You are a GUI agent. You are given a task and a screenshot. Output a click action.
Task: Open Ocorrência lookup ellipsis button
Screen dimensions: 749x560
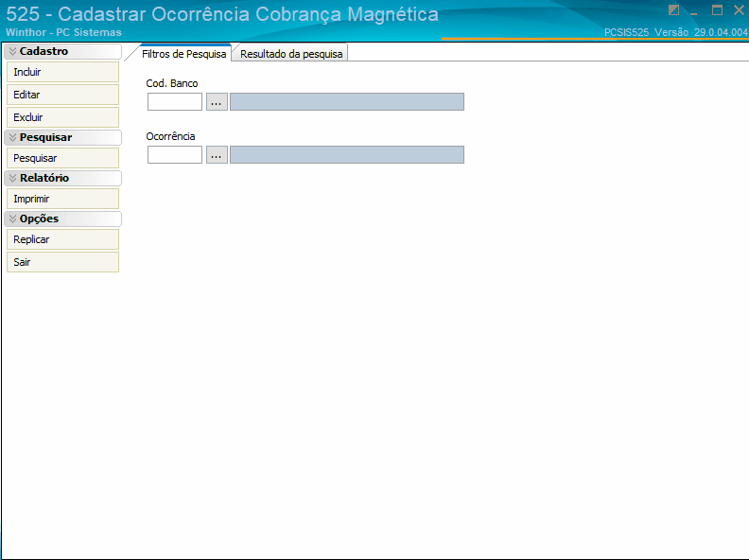click(217, 155)
